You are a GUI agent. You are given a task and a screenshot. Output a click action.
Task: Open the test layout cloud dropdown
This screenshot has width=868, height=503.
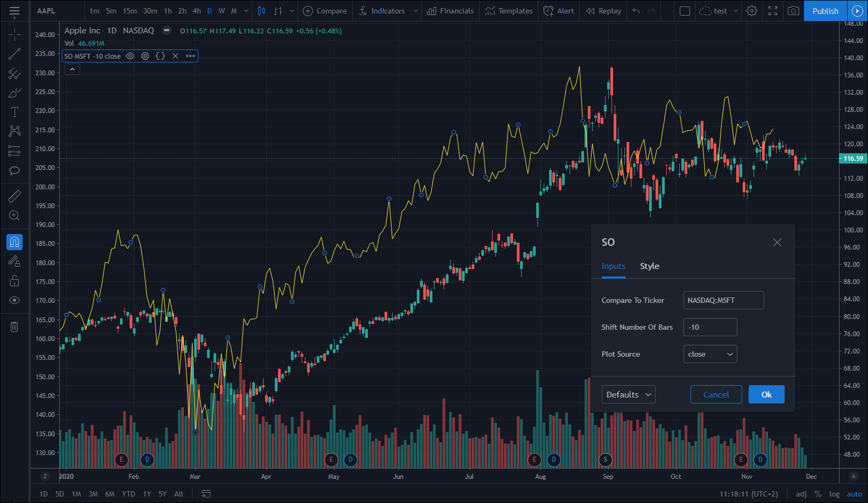(720, 11)
